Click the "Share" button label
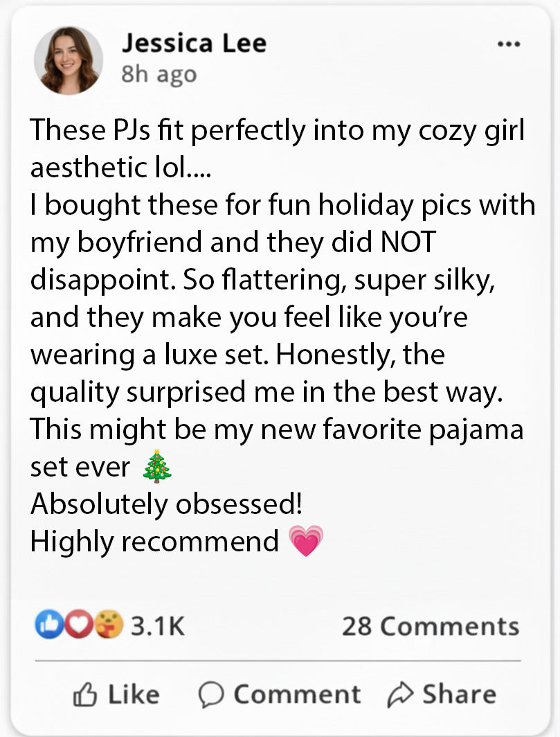Viewport: 560px width, 737px height. coord(459,694)
